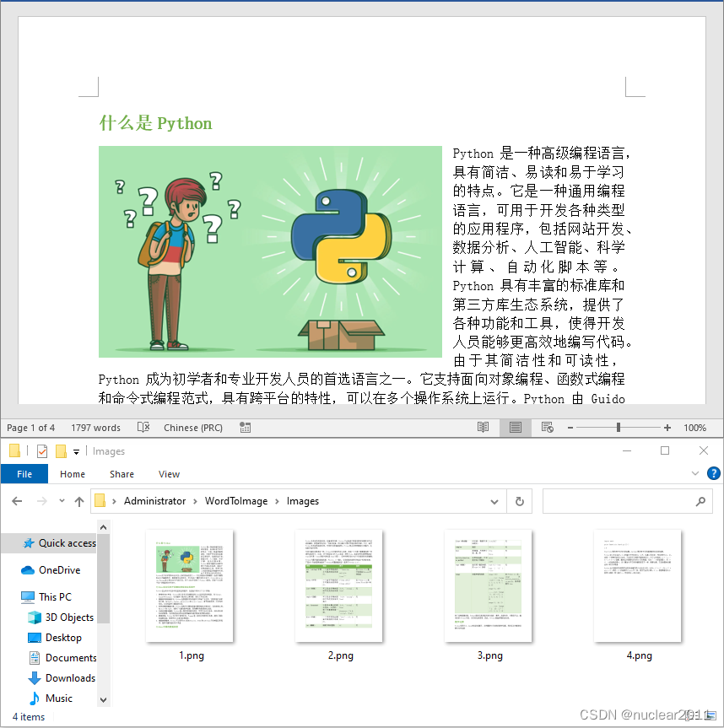
Task: Open Downloads in navigation pane
Action: coord(62,678)
